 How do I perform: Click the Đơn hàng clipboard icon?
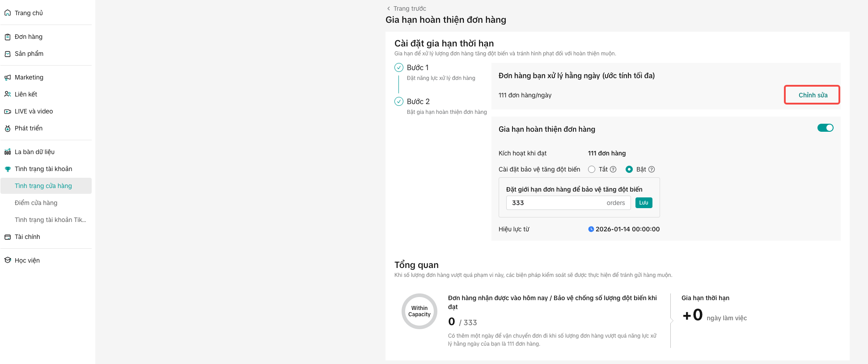point(8,37)
